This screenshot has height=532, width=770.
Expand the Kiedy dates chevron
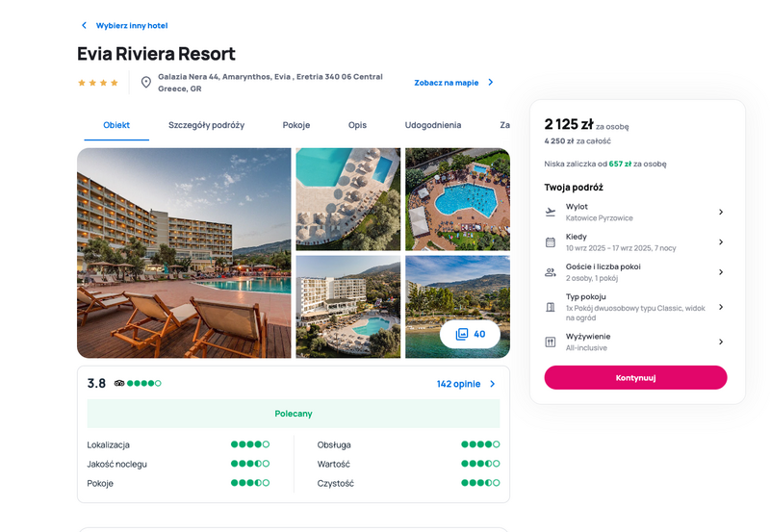pos(720,242)
